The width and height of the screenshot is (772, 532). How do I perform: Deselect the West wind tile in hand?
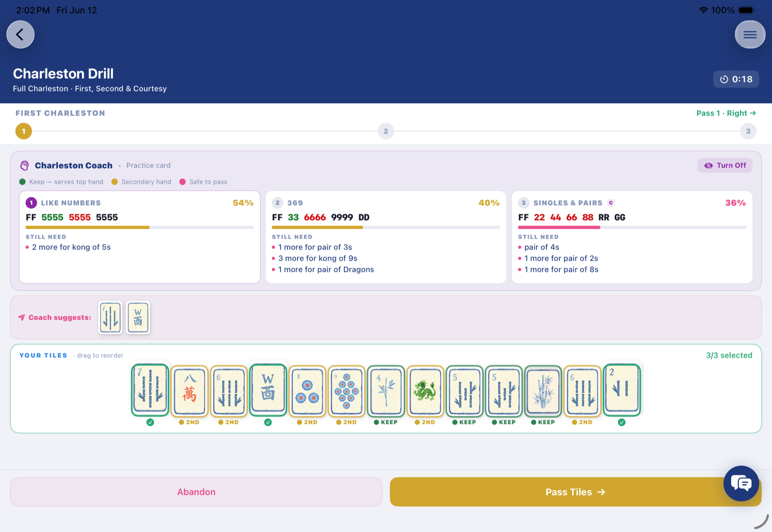(268, 390)
